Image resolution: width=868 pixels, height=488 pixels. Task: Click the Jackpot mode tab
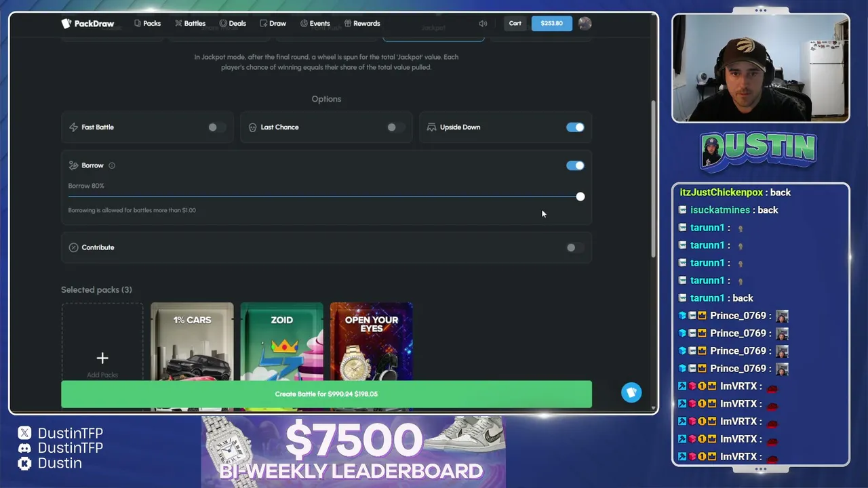[433, 30]
